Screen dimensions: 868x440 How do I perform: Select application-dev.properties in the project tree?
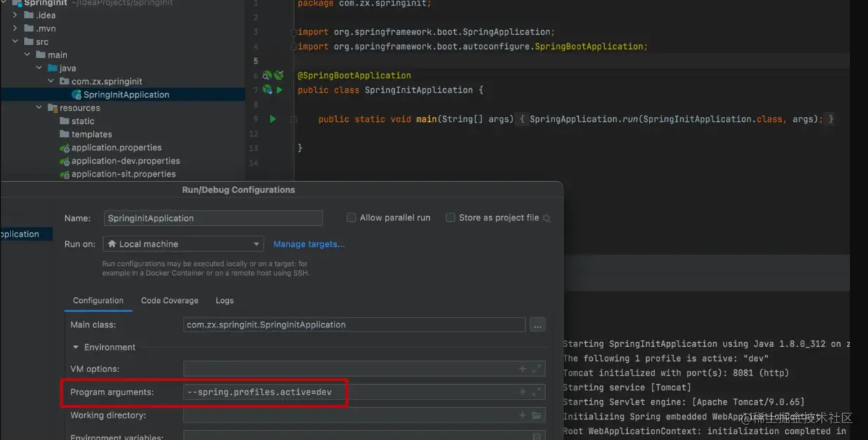click(125, 162)
